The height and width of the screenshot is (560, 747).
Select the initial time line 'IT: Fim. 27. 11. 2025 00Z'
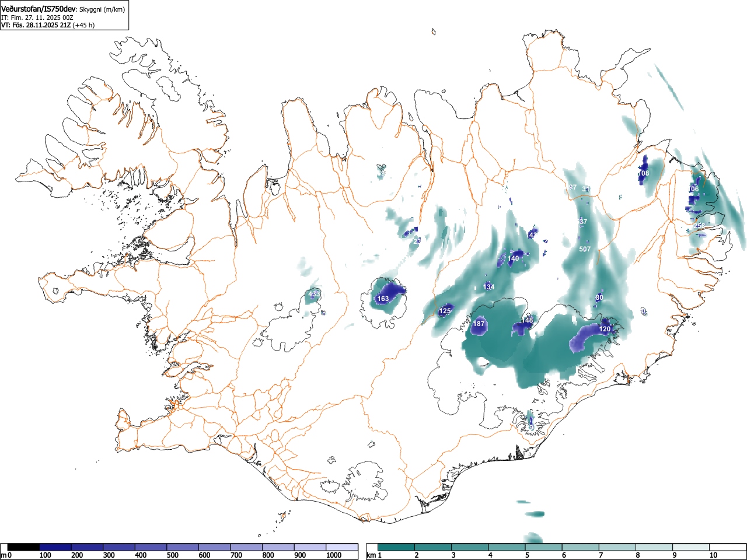click(37, 17)
